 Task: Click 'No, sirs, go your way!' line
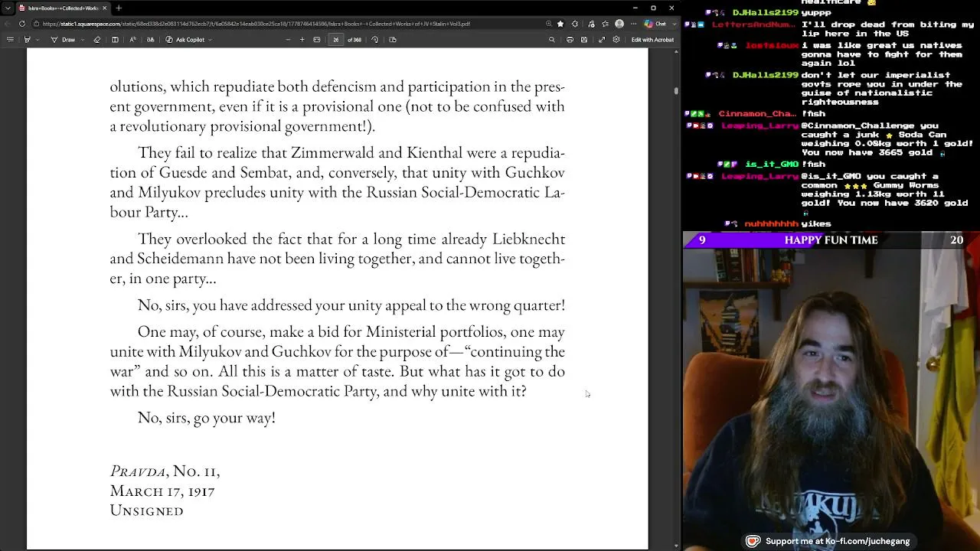pos(206,418)
